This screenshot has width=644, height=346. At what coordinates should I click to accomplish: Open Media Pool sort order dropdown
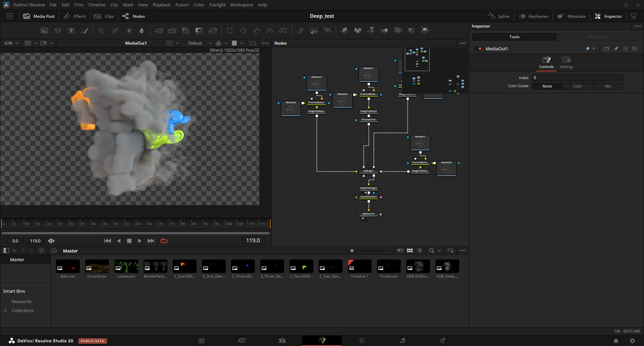point(450,250)
